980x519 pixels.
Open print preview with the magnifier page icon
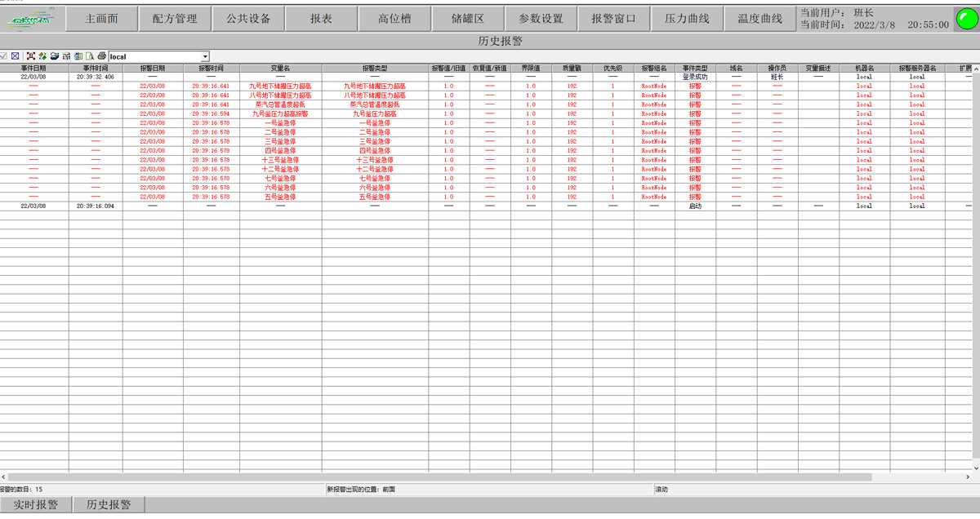(90, 56)
